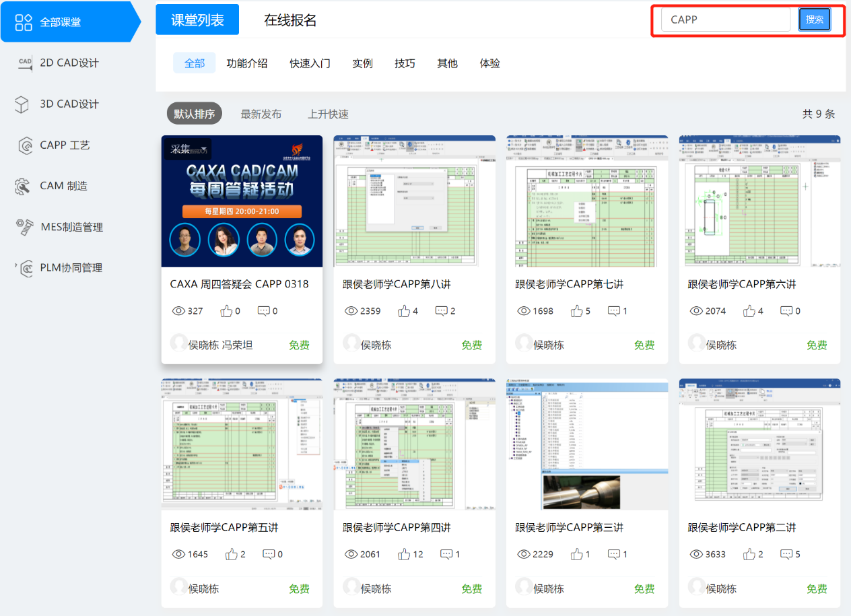Select the 实例 filter tab
This screenshot has height=616, width=851.
click(362, 63)
